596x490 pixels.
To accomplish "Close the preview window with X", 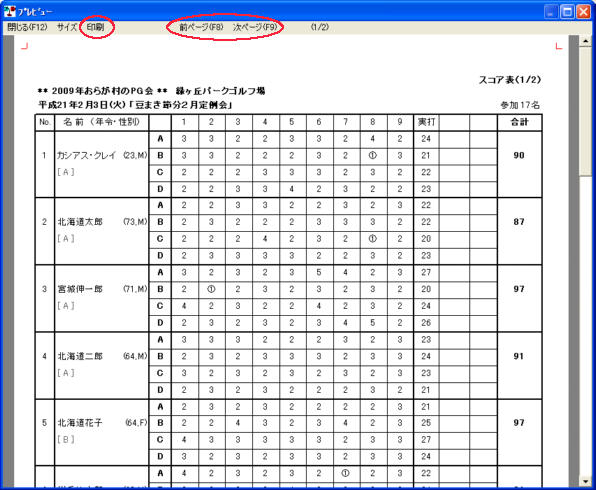I will (x=583, y=12).
